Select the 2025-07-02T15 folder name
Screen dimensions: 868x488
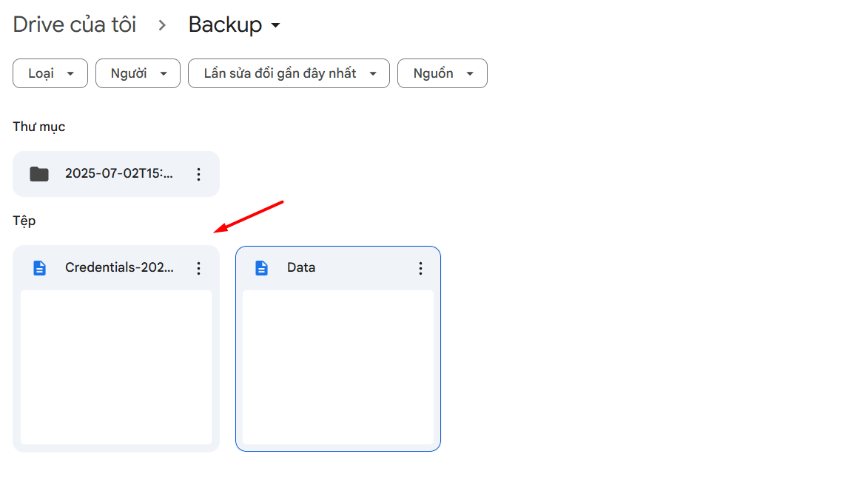click(119, 173)
